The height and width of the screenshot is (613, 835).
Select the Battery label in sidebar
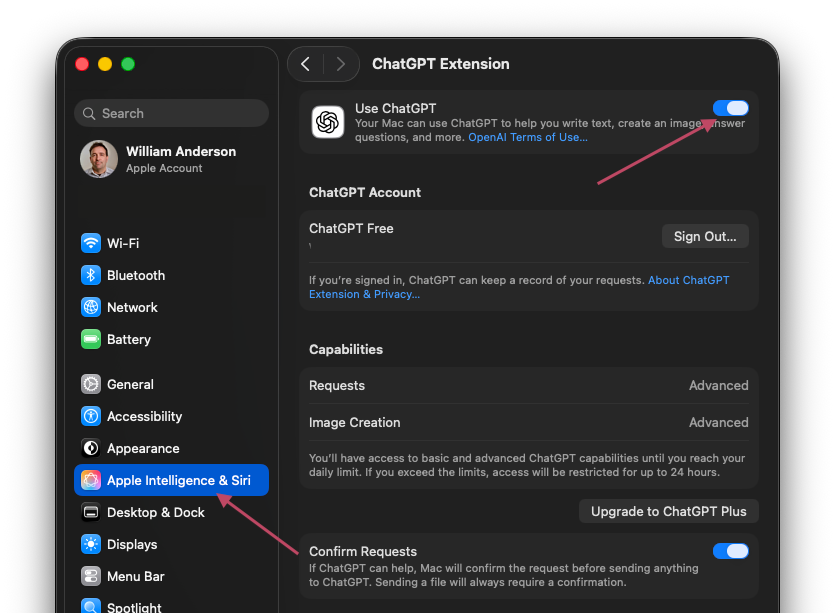coord(129,339)
